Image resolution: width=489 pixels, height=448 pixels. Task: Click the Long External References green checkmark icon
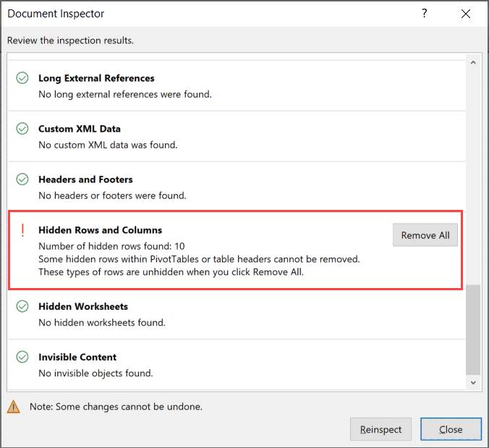22,78
